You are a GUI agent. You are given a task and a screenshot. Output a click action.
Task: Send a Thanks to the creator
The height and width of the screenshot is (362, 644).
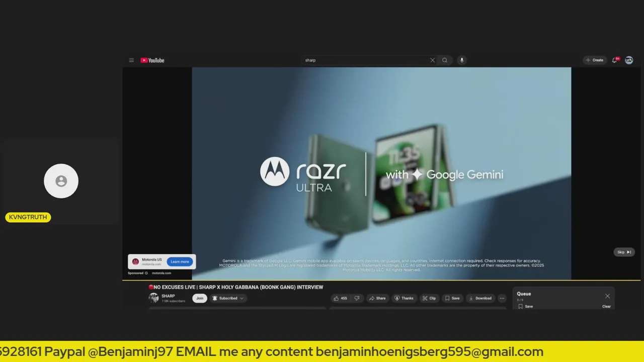pos(404,298)
